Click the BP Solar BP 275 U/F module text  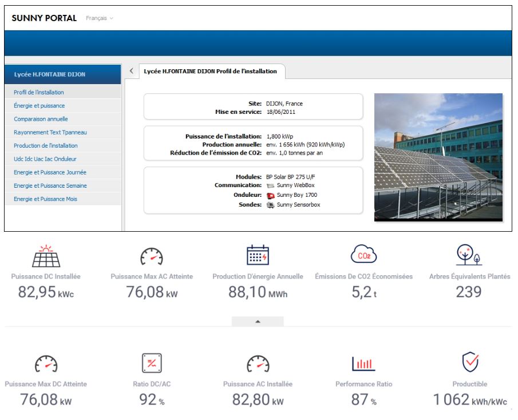pyautogui.click(x=291, y=177)
